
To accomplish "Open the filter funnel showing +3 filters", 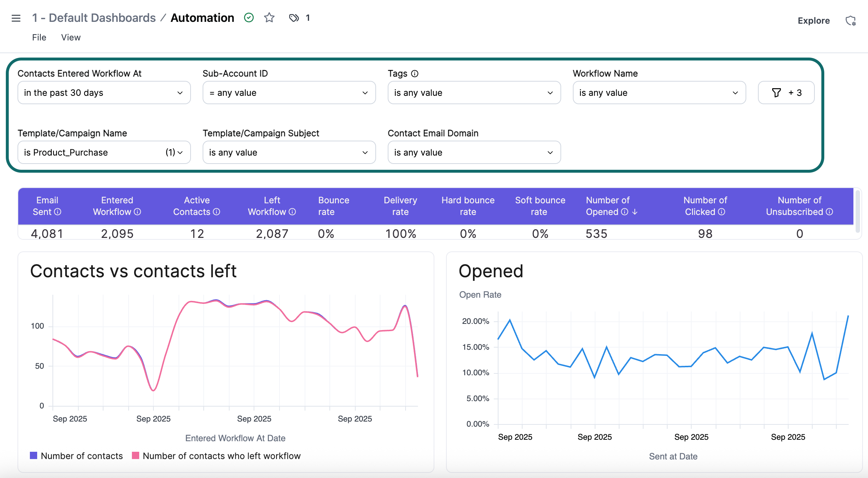I will (x=786, y=93).
